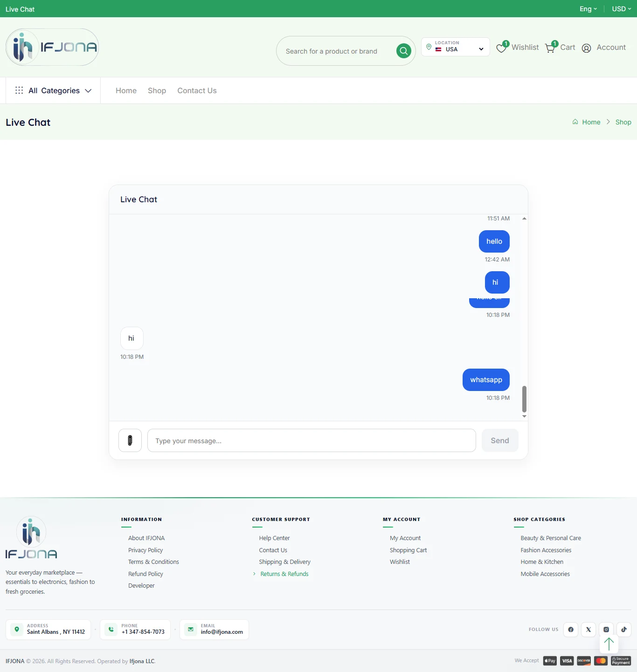Click the chat scrollbar thumb
Image resolution: width=637 pixels, height=672 pixels.
(524, 399)
